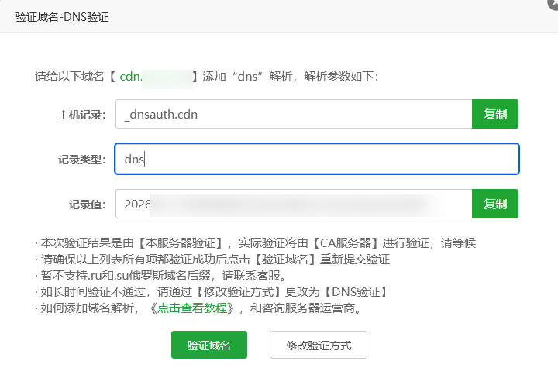This screenshot has height=392, width=558.
Task: Click the note starting with 请确保以上列表
Action: tap(212, 259)
